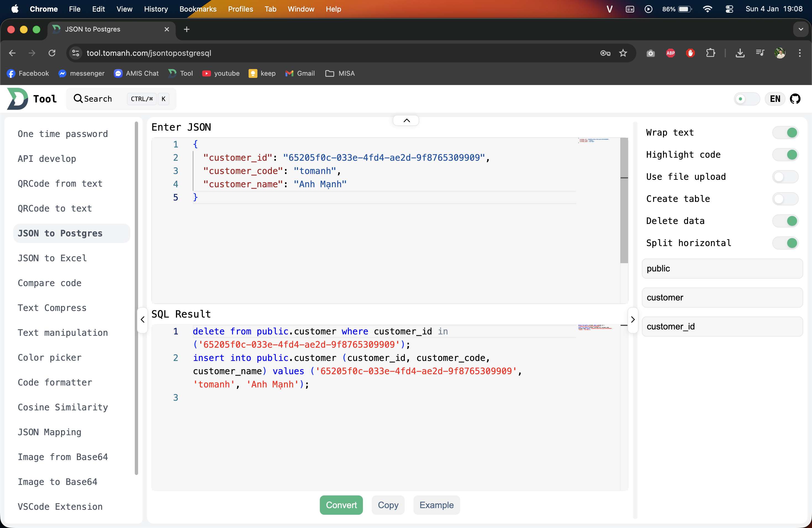Viewport: 812px width, 528px height.
Task: Click the Chrome profile avatar icon
Action: pyautogui.click(x=780, y=53)
